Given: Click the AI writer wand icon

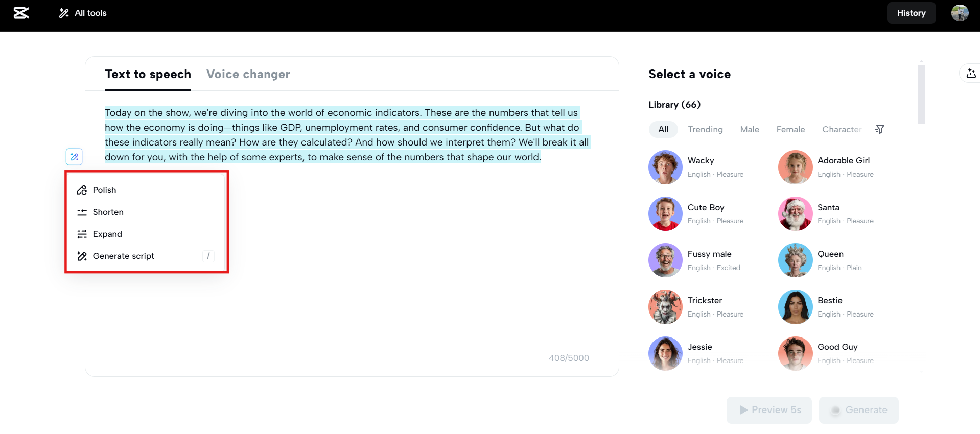Looking at the screenshot, I should tap(75, 157).
